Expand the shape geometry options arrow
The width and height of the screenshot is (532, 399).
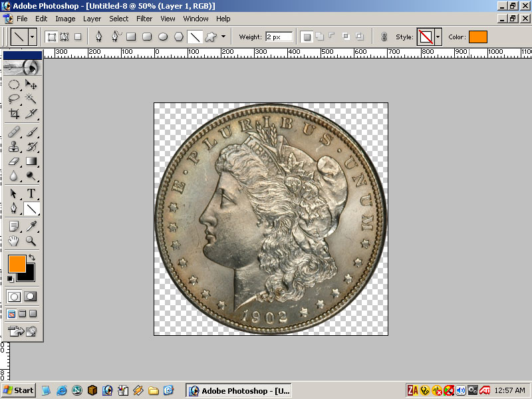click(x=223, y=37)
